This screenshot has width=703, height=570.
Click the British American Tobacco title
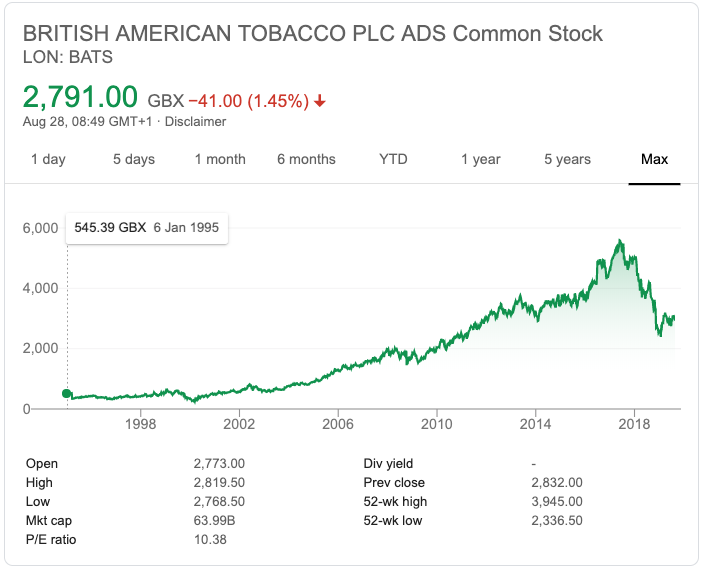tap(313, 33)
